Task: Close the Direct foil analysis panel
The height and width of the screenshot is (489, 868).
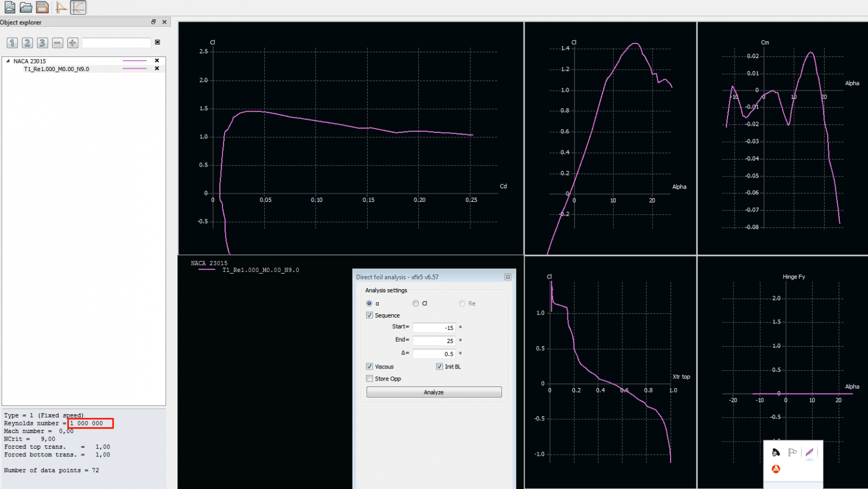Action: (x=508, y=277)
